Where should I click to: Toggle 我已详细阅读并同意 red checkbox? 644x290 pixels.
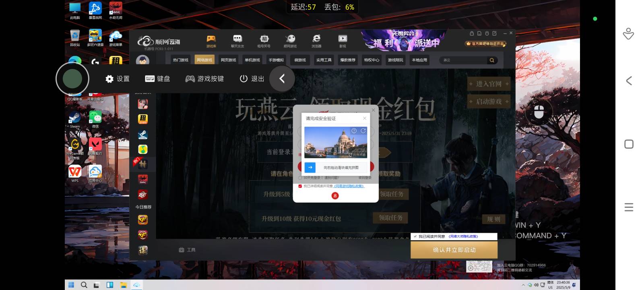[300, 186]
